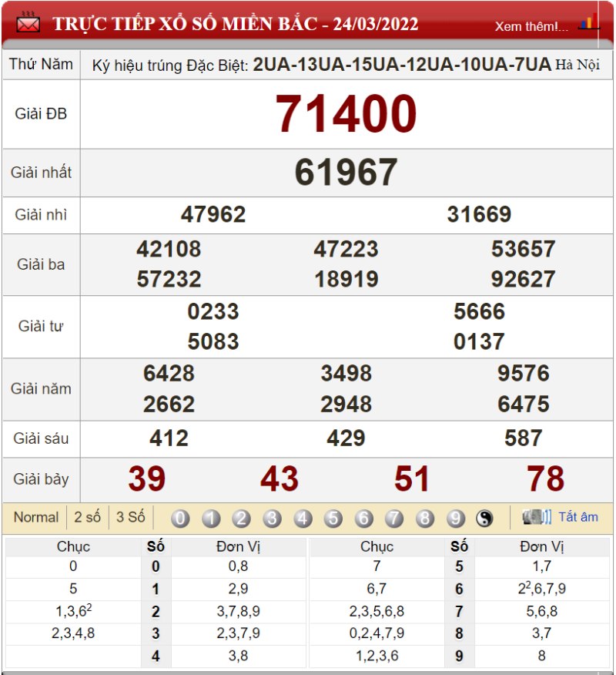This screenshot has height=675, width=616.
Task: Click first prize number 61967
Action: [346, 172]
